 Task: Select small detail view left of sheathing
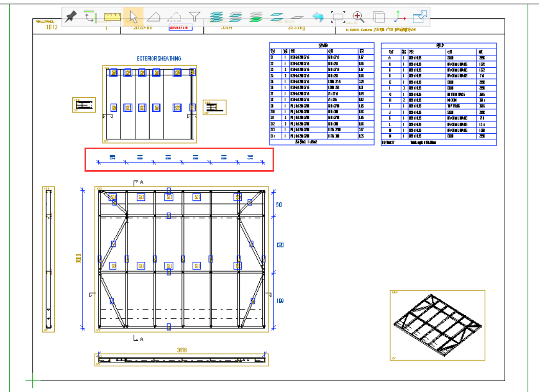click(x=84, y=105)
